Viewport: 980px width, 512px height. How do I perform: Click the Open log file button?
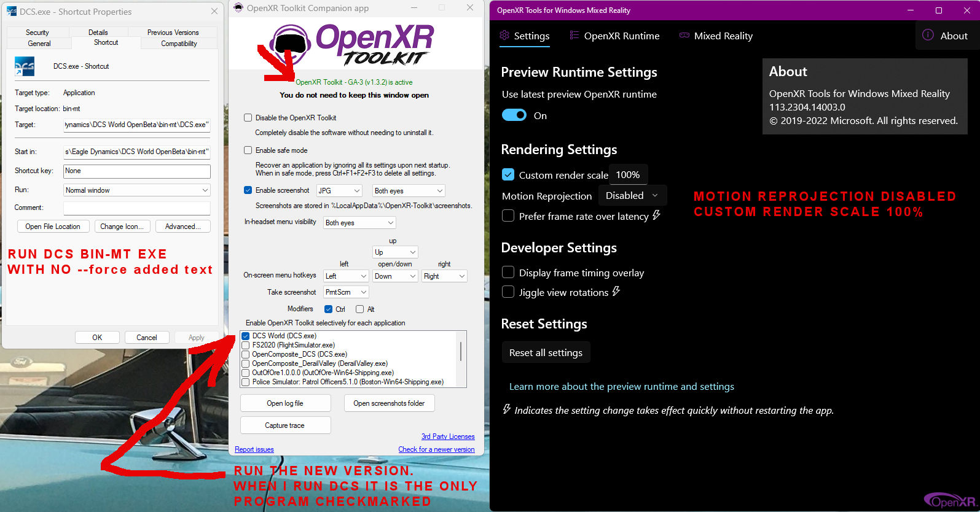pyautogui.click(x=285, y=403)
